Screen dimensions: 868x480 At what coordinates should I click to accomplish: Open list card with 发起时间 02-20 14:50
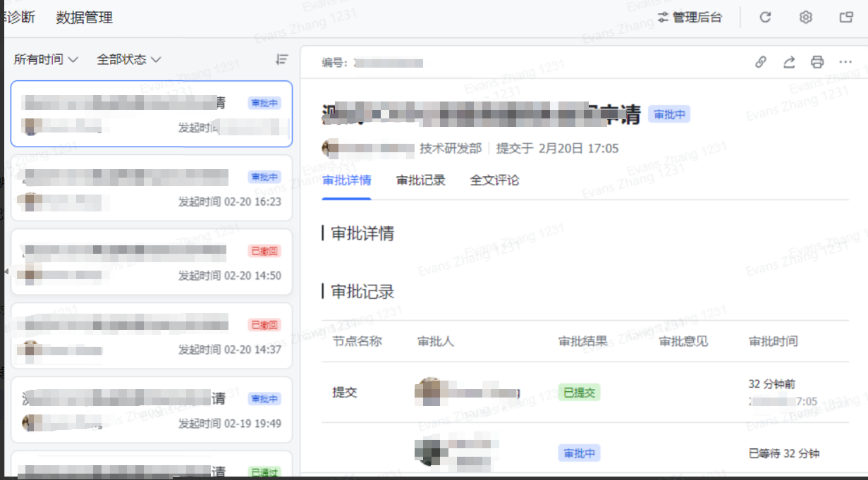tap(152, 262)
